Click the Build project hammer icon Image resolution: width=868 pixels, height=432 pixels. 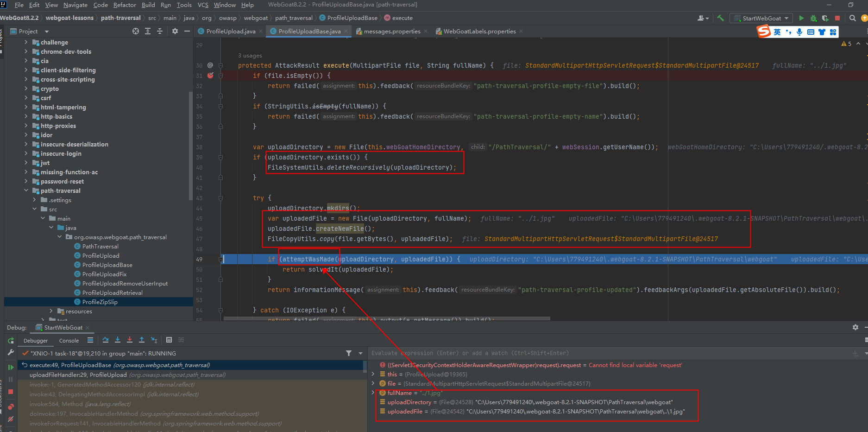click(x=720, y=18)
